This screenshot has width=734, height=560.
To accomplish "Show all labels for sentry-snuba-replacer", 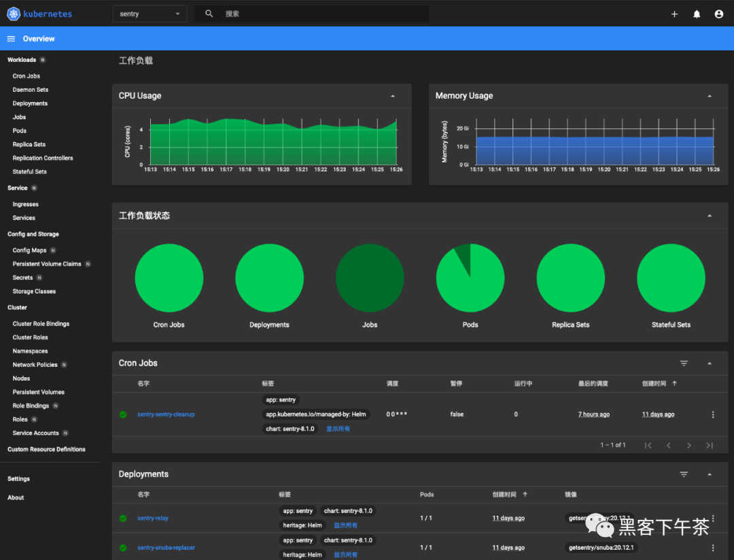I will click(345, 555).
